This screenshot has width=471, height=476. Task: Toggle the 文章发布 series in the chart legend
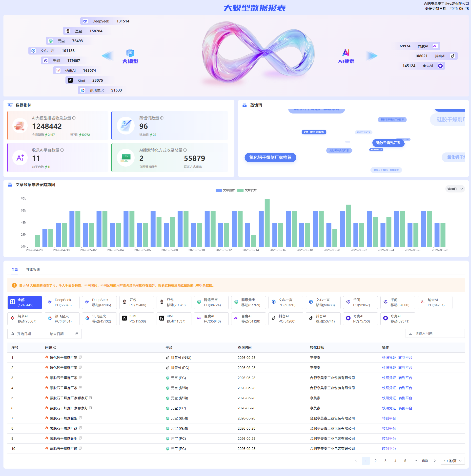(247, 190)
